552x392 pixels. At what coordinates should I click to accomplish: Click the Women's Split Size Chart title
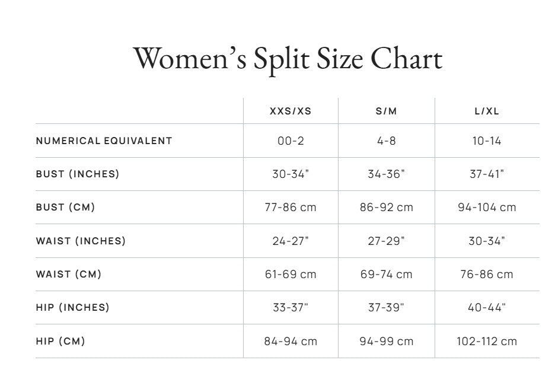coord(288,60)
